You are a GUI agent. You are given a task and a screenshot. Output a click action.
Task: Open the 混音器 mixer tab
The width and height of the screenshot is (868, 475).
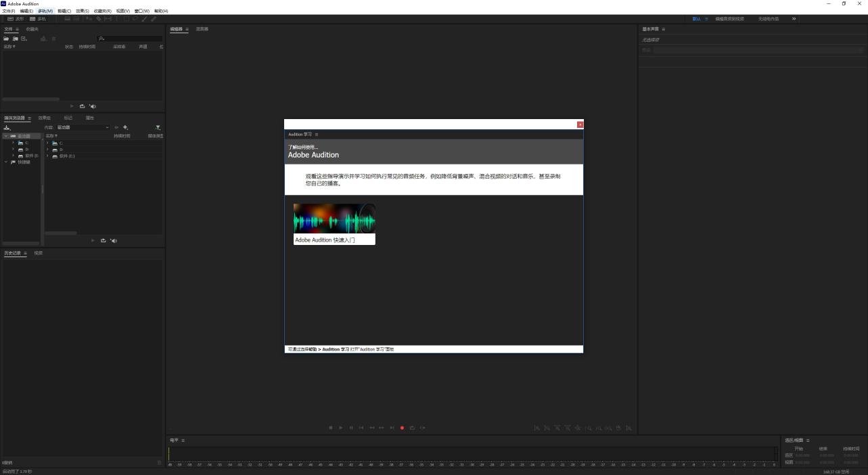pyautogui.click(x=202, y=29)
